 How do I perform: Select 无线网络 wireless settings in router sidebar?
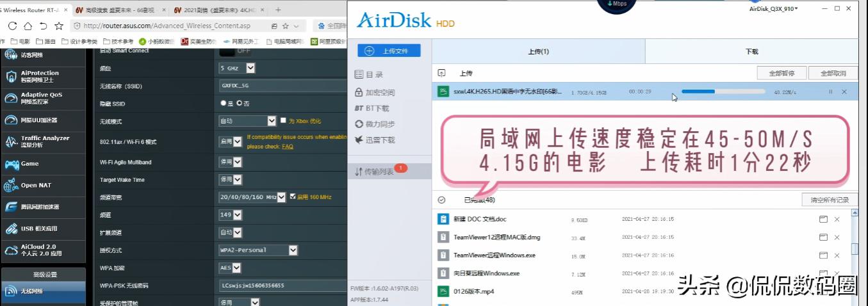click(x=43, y=291)
